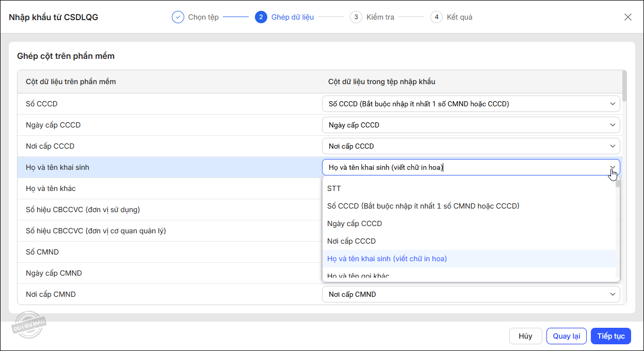Screen dimensions: 644x351
Task: Click the Hủy button
Action: pyautogui.click(x=525, y=336)
